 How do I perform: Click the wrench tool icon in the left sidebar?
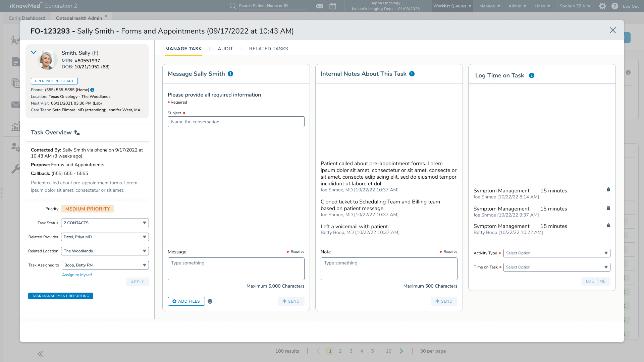[16, 169]
